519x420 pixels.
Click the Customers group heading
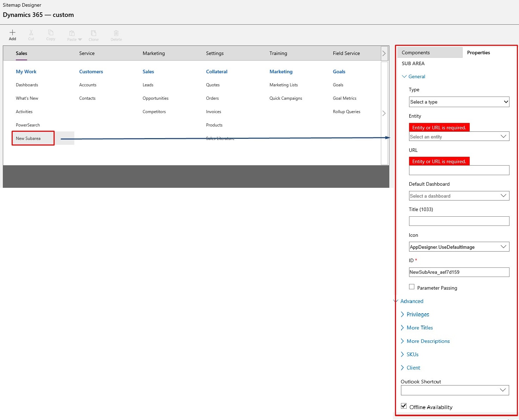coord(91,72)
